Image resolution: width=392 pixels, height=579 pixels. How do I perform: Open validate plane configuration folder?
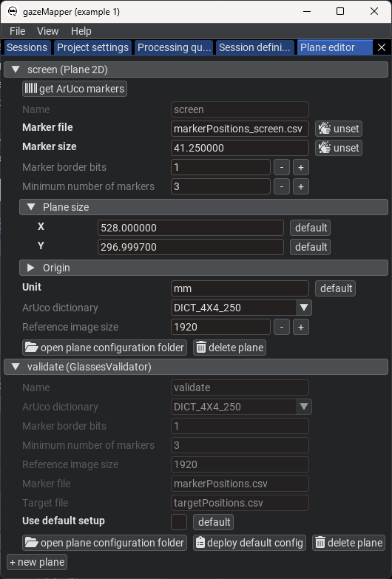tap(104, 543)
